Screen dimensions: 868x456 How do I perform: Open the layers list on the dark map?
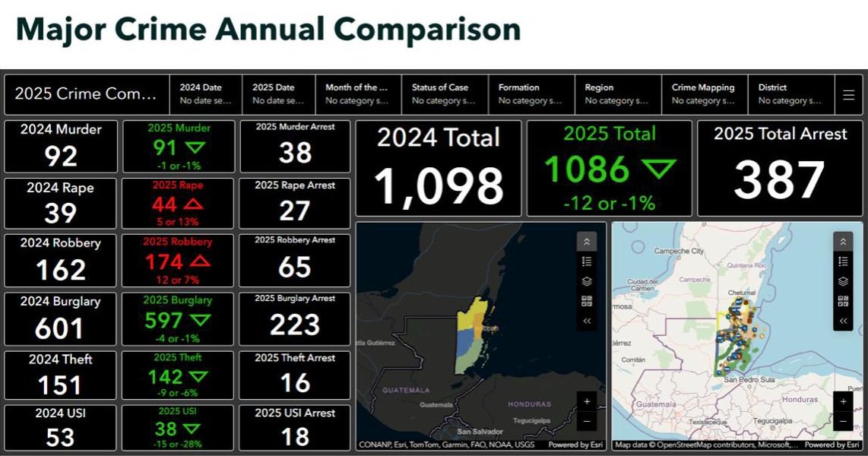587,281
